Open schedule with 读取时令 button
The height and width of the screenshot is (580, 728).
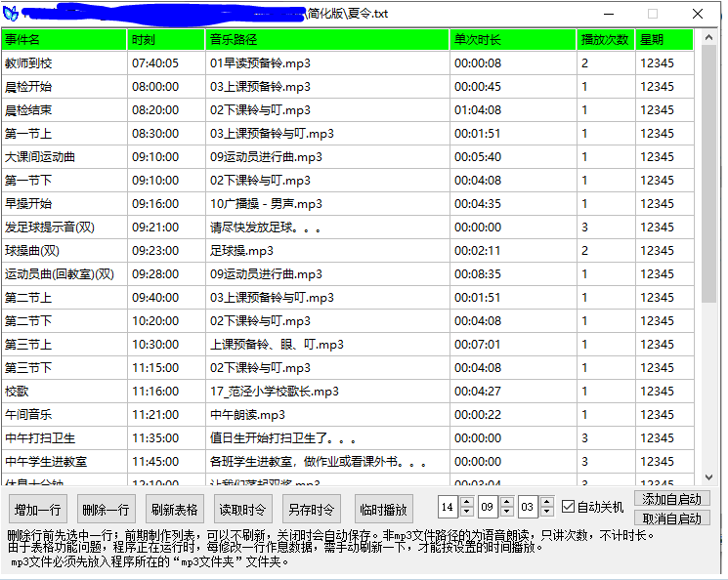tap(242, 509)
